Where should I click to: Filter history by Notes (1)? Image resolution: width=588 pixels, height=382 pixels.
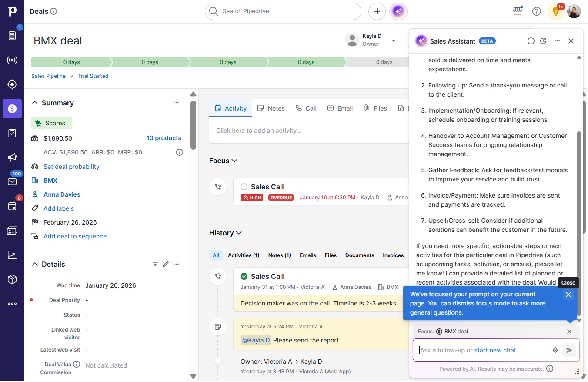point(280,255)
